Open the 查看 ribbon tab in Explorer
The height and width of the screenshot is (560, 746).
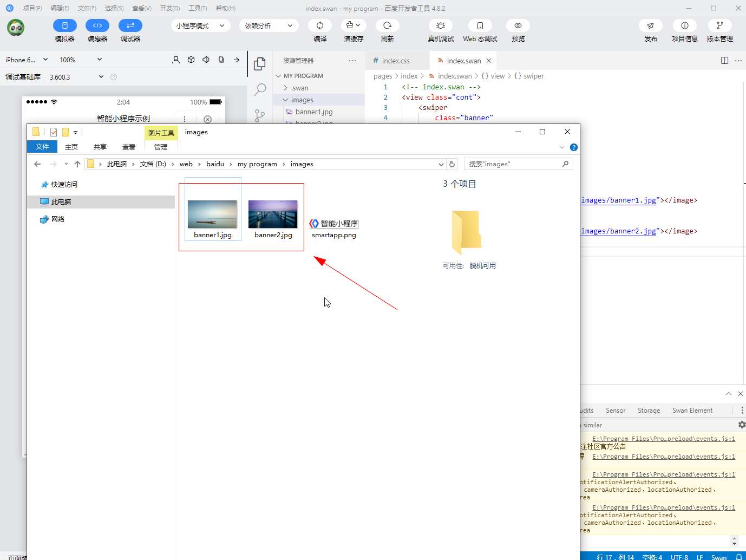129,147
